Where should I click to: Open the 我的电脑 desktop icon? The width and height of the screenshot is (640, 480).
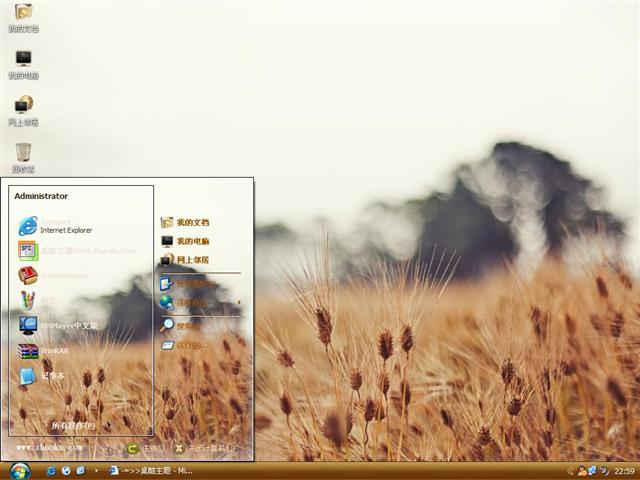tap(23, 64)
